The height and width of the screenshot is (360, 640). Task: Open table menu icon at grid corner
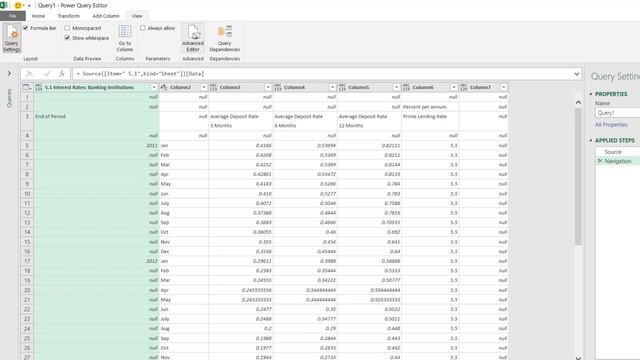[27, 87]
